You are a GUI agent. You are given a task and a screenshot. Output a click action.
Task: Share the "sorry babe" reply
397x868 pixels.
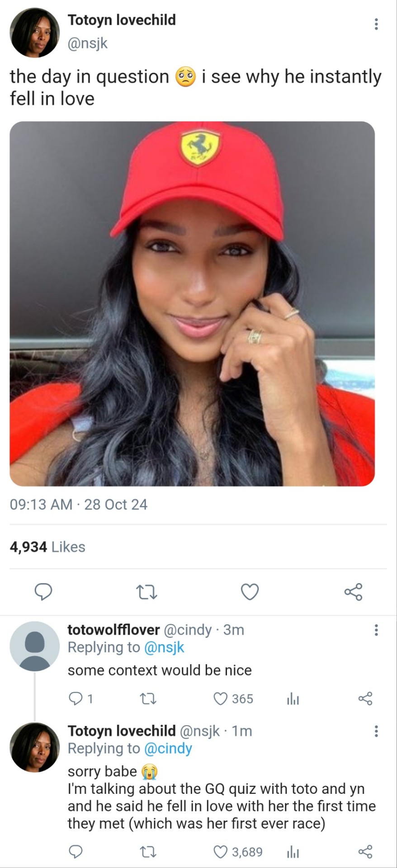(x=365, y=852)
